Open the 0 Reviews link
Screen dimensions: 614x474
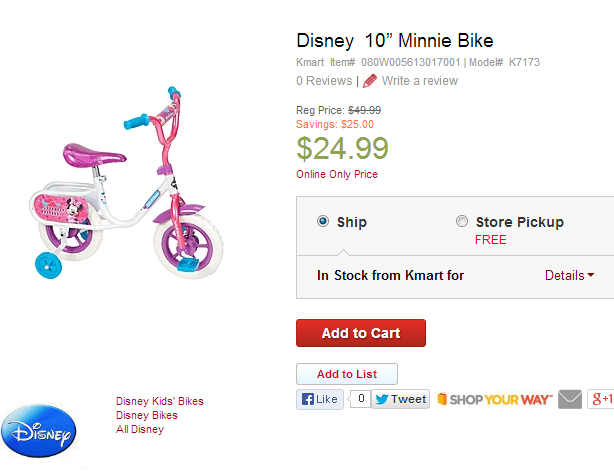[x=323, y=81]
